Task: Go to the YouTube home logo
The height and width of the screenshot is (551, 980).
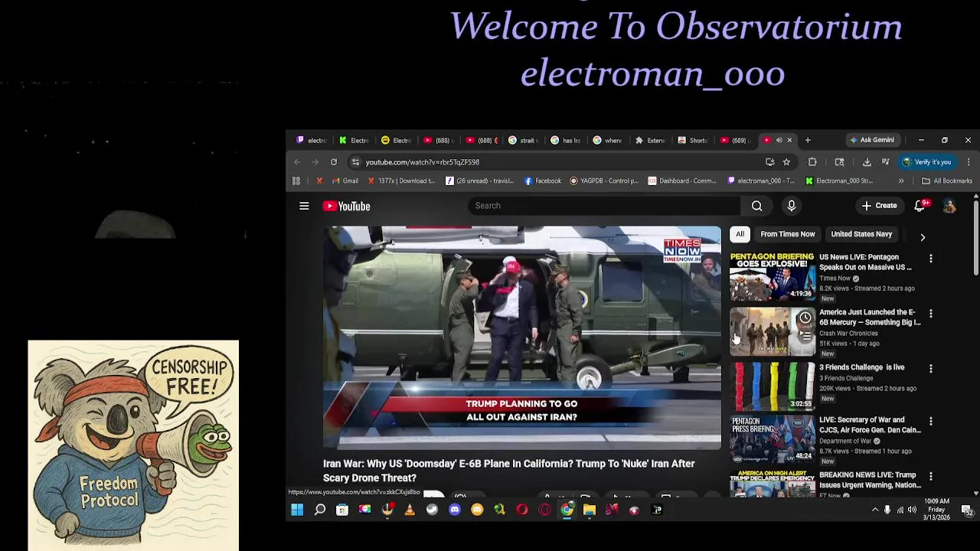Action: 346,206
